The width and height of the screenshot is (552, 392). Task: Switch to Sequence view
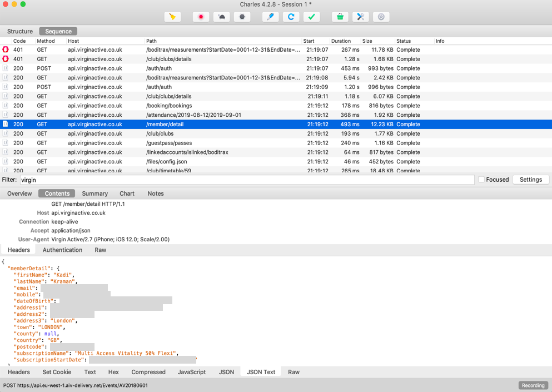point(58,31)
